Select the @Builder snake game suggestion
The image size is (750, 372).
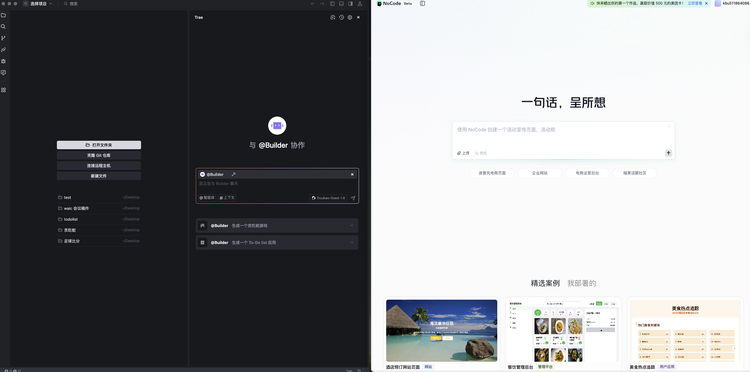click(277, 226)
